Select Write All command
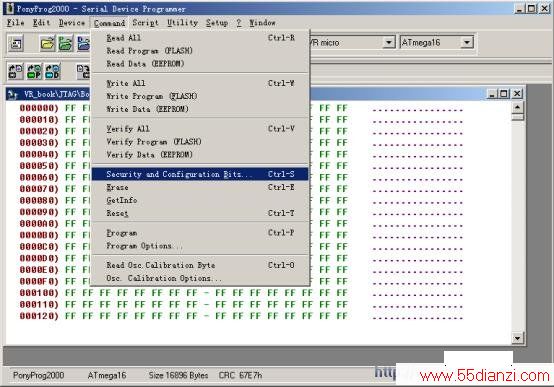The image size is (554, 387). click(x=200, y=83)
